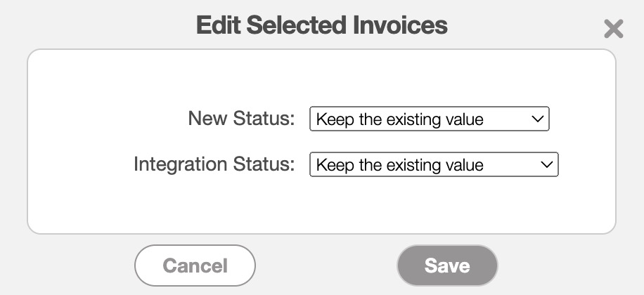Click the chevron arrow in Integration Status field
644x295 pixels.
[x=547, y=165]
